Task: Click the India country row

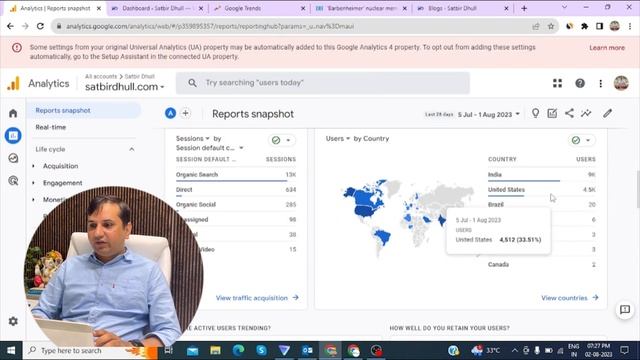Action: pos(542,175)
